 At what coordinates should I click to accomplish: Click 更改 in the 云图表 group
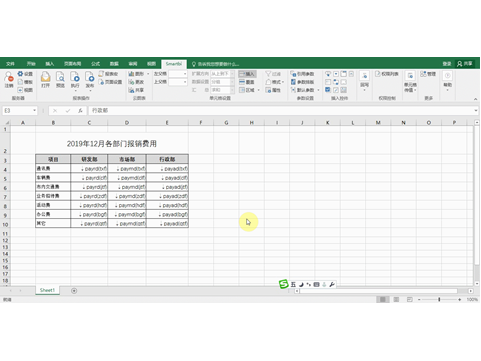(136, 82)
